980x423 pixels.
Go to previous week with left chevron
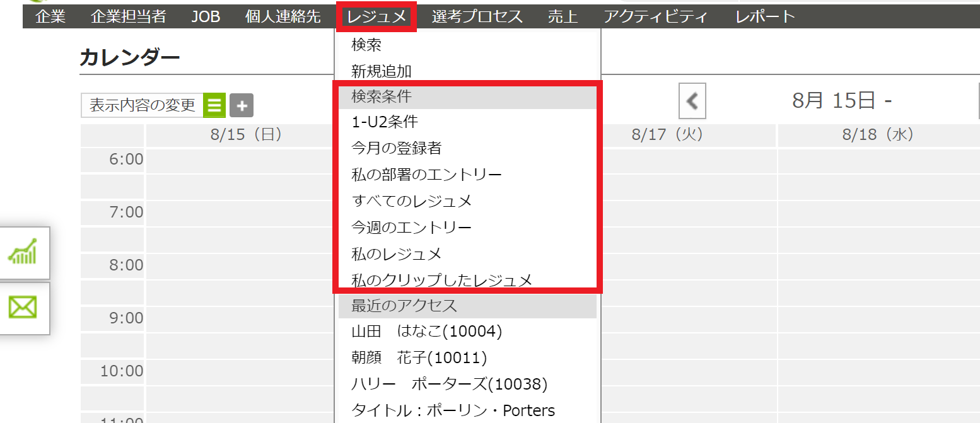[692, 101]
